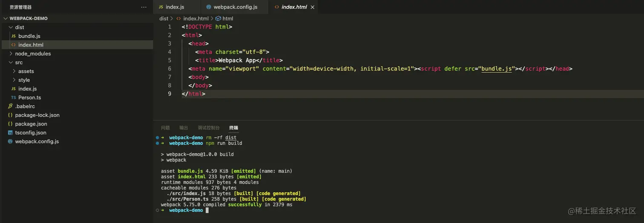Click the terminal cursor at the prompt
Image resolution: width=644 pixels, height=223 pixels.
pos(207,210)
